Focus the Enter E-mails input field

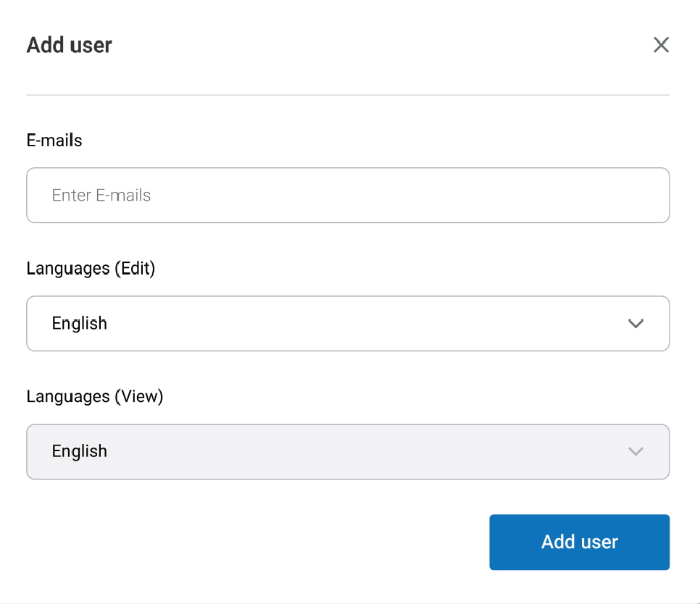pyautogui.click(x=348, y=195)
